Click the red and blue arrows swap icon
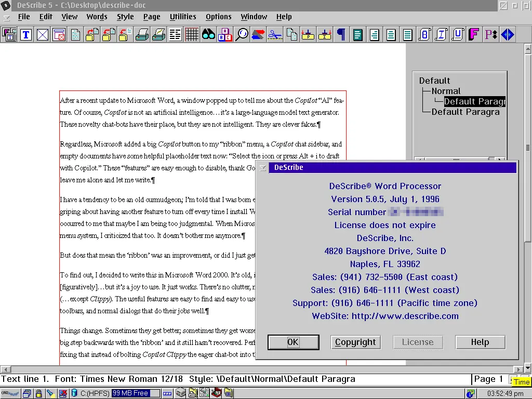Viewport: 532px width, 399px height. click(259, 35)
